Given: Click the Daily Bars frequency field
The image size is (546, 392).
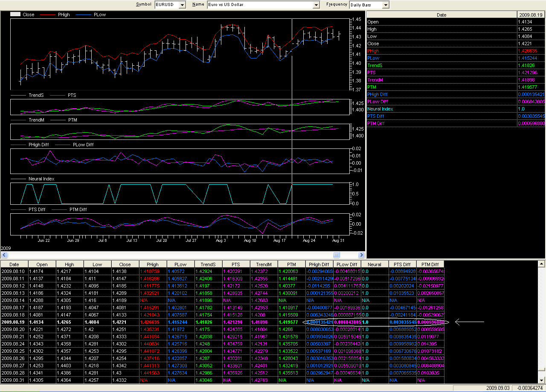Looking at the screenshot, I should [x=366, y=5].
